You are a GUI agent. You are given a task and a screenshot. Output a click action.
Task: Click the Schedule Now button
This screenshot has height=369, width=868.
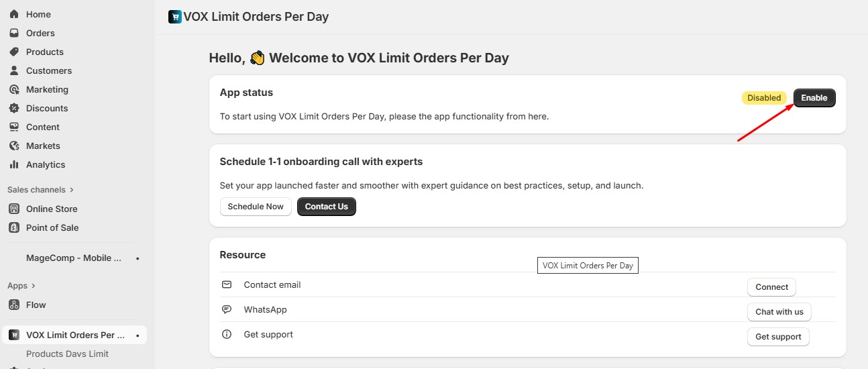(256, 207)
